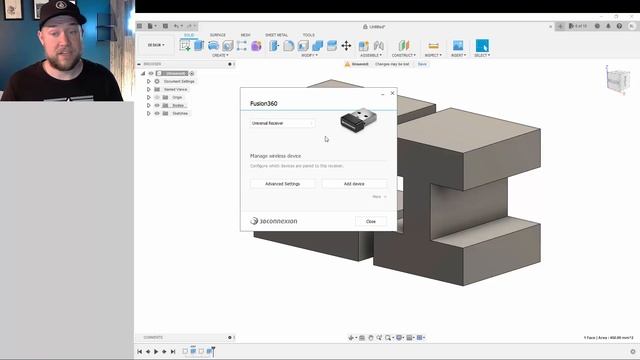This screenshot has height=360, width=640.
Task: Open timeline settings gear icon
Action: click(x=633, y=351)
